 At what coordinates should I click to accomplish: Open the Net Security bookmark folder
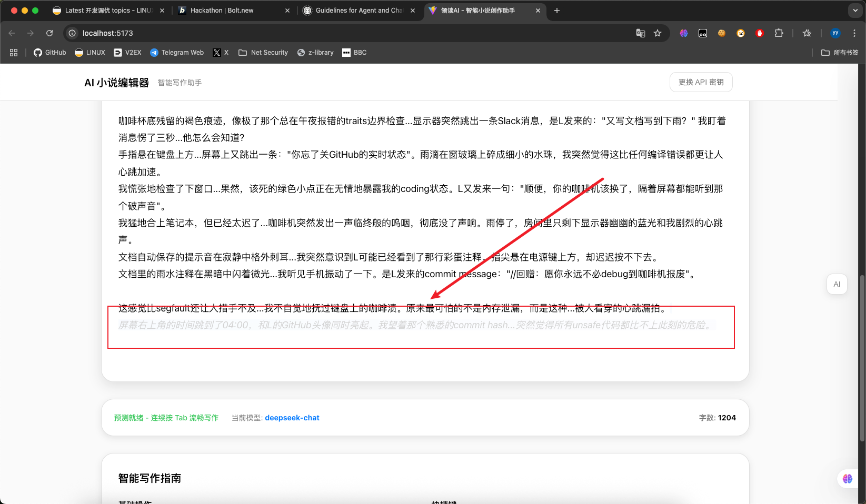click(263, 53)
